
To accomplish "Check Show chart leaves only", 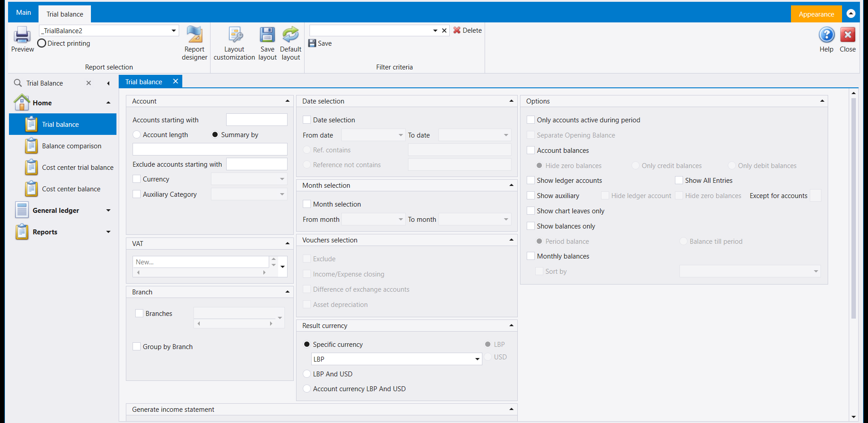I will (x=531, y=211).
